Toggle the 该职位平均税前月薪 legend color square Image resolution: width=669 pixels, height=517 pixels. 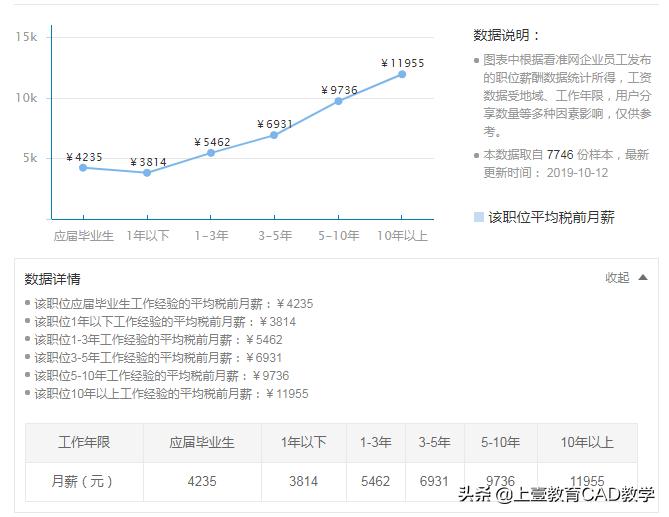point(479,217)
